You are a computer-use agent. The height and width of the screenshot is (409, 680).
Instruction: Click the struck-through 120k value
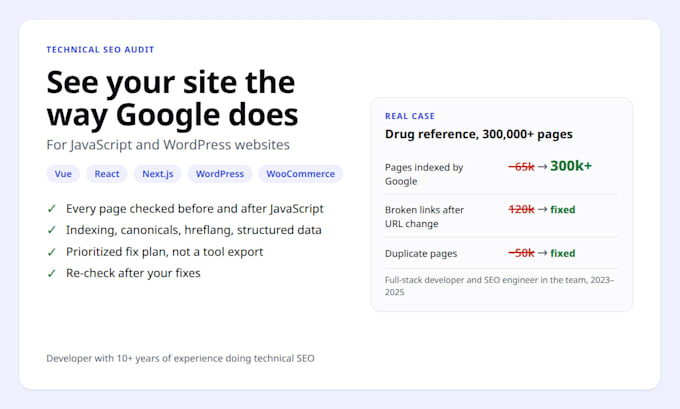click(521, 210)
